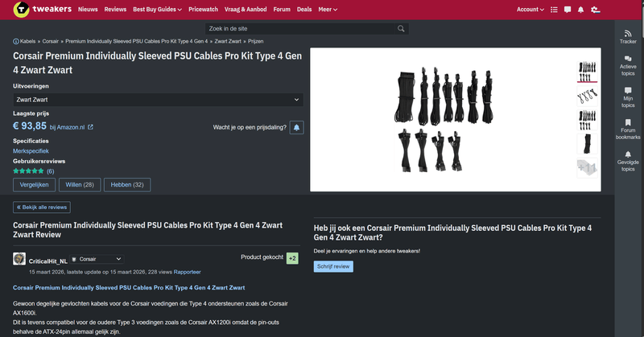Click Kabels breadcrumb
This screenshot has height=337, width=644.
pyautogui.click(x=27, y=42)
